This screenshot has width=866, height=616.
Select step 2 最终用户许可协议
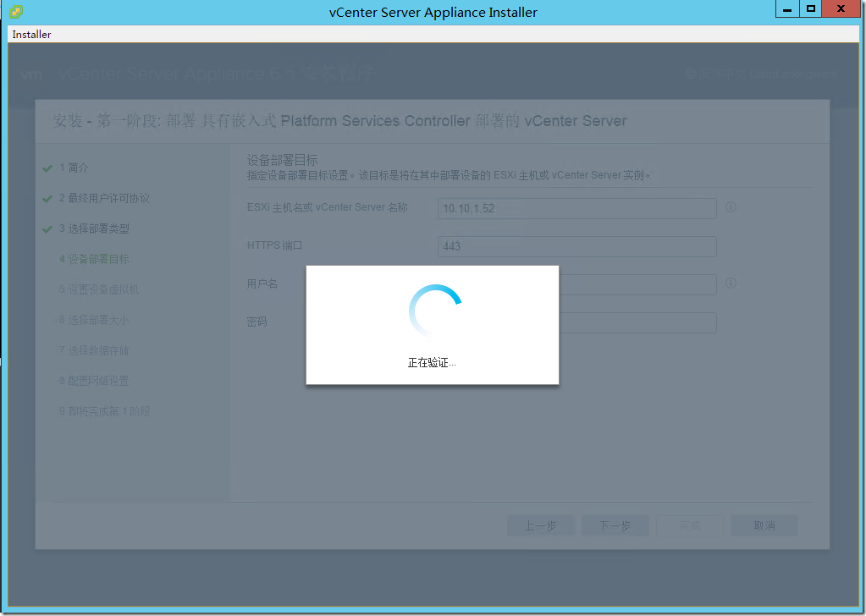point(104,198)
